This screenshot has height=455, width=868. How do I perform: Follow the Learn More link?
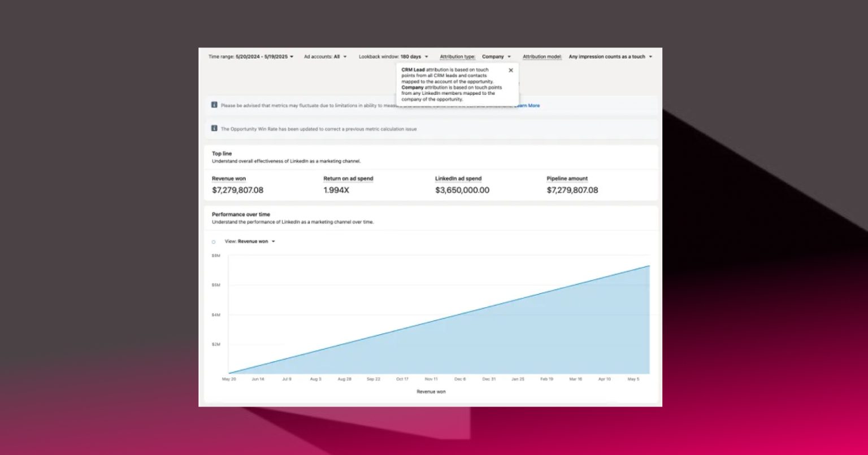point(527,106)
